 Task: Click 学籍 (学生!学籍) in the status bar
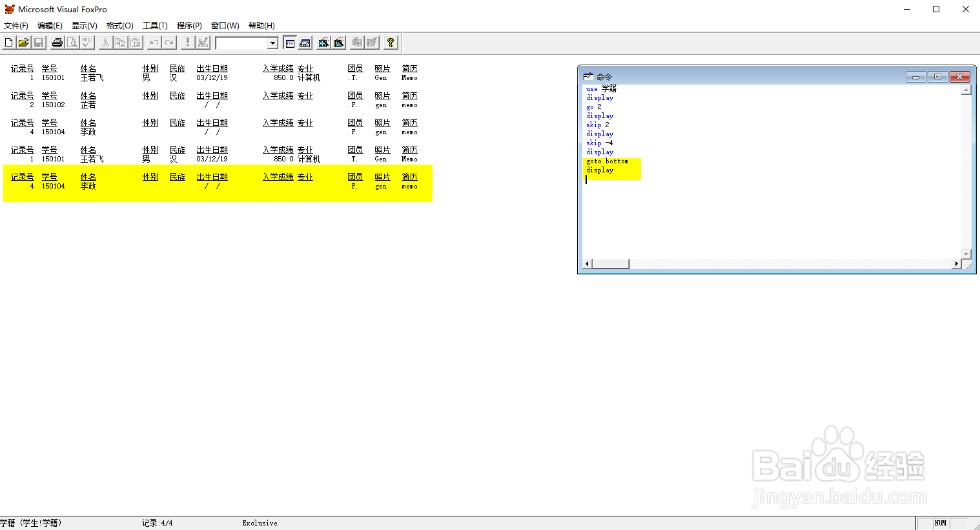click(31, 523)
